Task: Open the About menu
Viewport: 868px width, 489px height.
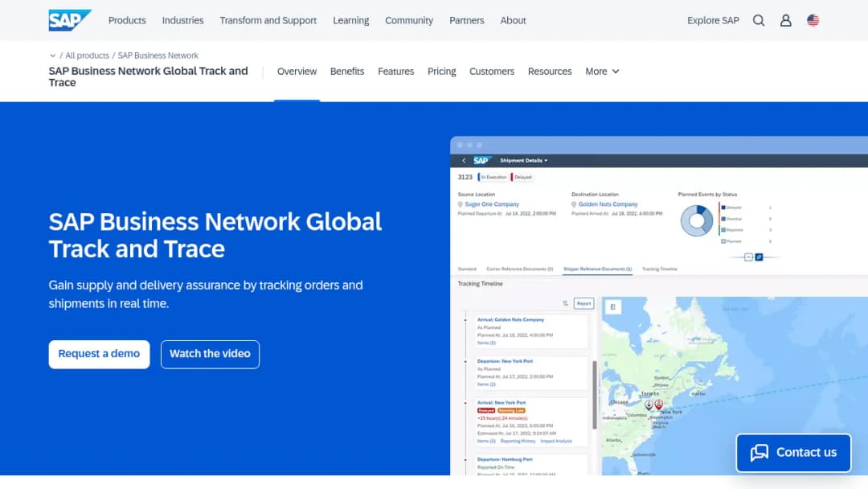Action: (513, 20)
